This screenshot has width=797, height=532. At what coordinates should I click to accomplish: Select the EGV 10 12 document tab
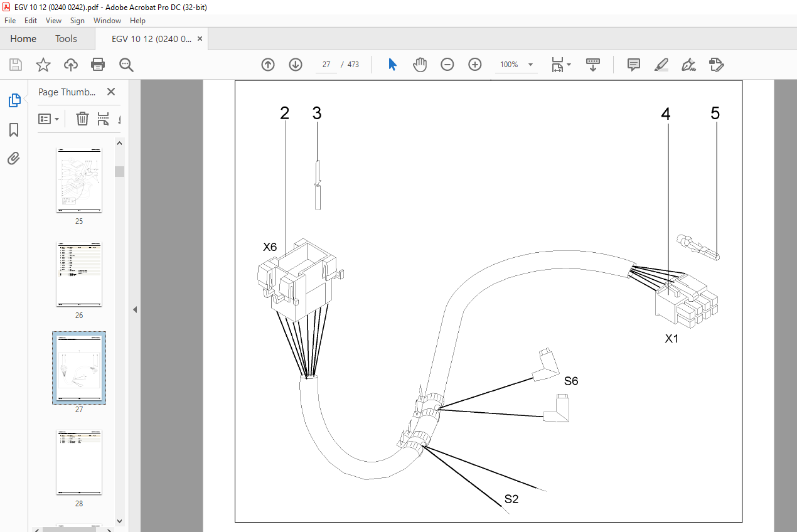151,38
